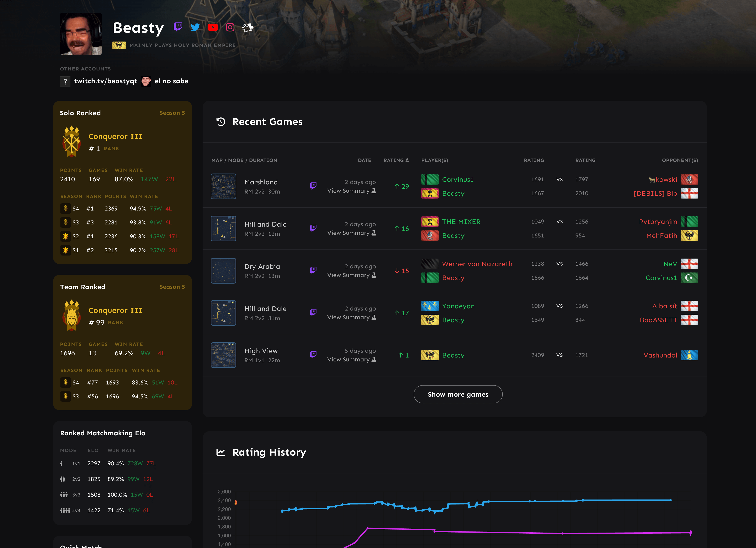756x548 pixels.
Task: Click Twitch VOD icon for High View game
Action: pos(313,354)
